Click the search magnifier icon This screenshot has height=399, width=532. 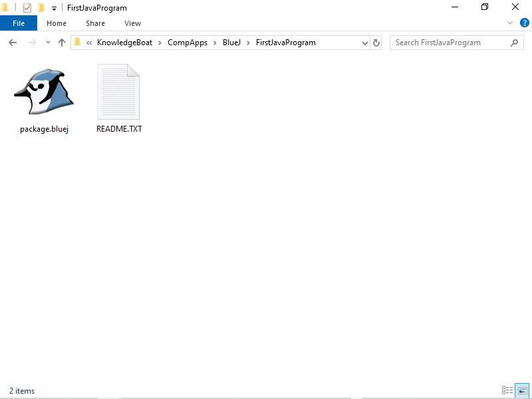coord(514,43)
